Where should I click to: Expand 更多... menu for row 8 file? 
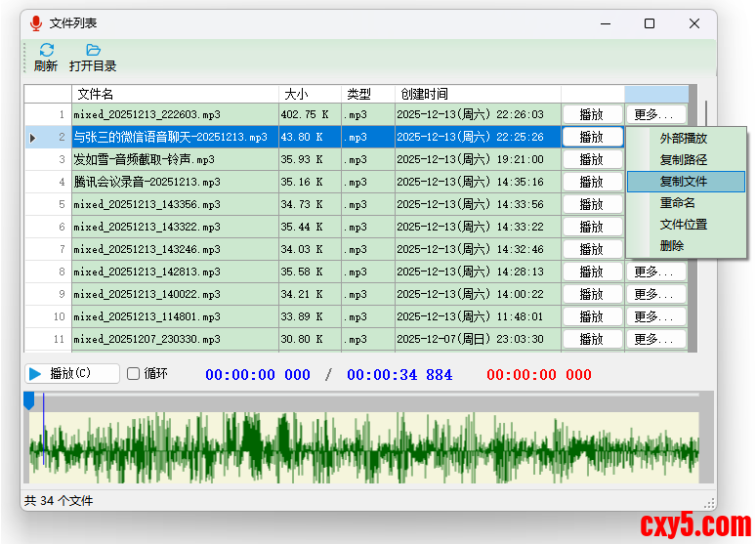tap(654, 272)
